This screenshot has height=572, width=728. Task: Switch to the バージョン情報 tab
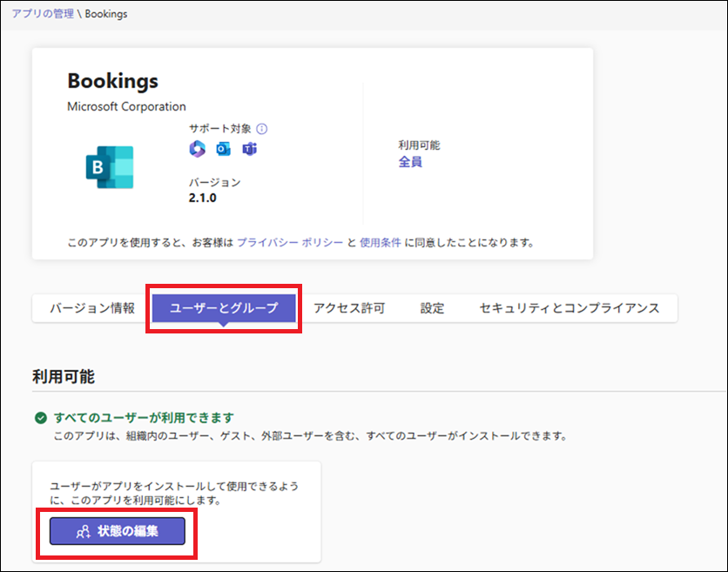[92, 308]
